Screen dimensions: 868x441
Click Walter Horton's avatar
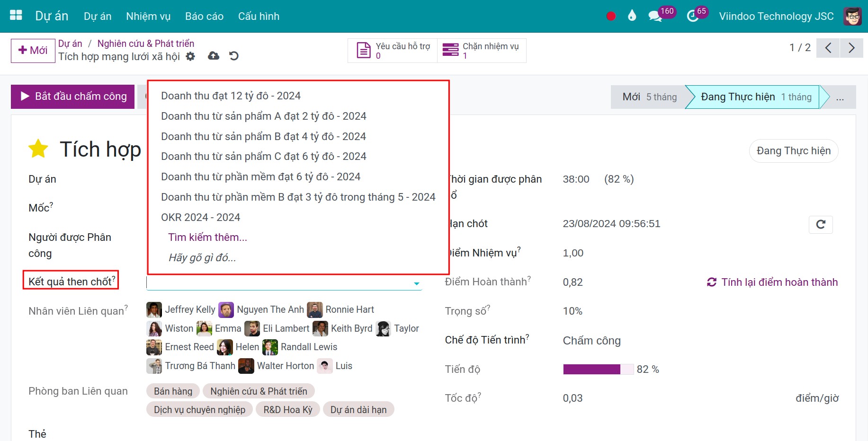point(246,366)
